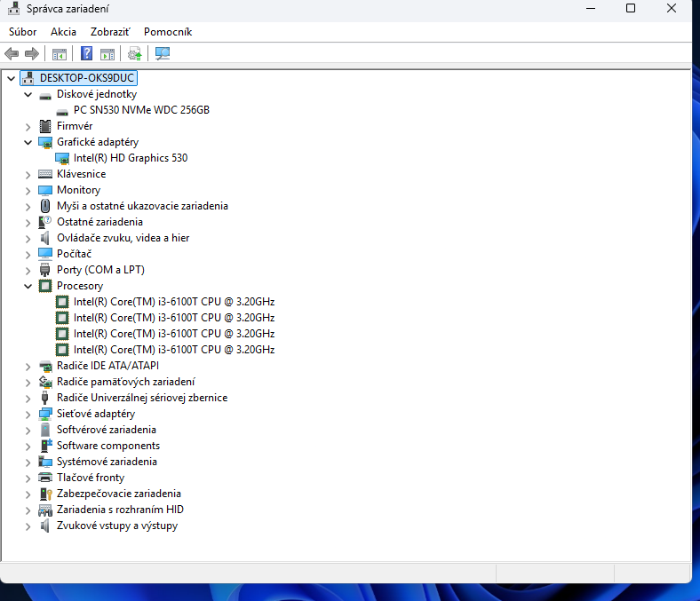Open the Akcia menu
The width and height of the screenshot is (700, 601).
coord(63,32)
